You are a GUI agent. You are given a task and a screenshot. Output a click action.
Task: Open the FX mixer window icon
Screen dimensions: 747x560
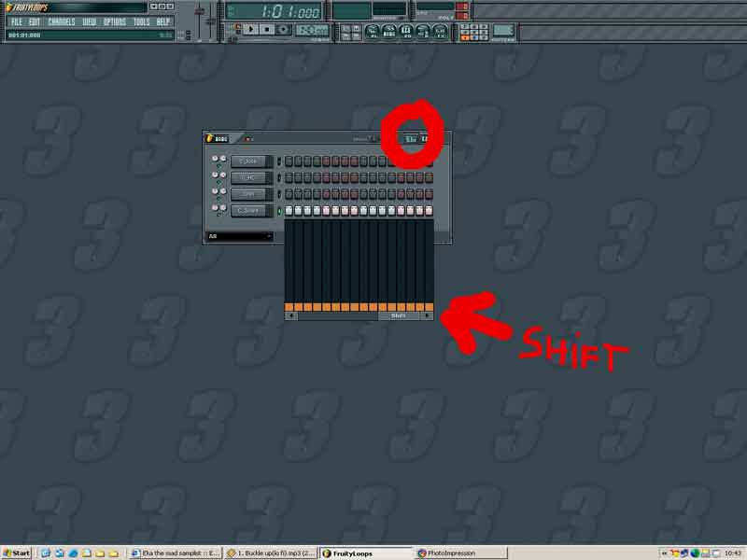pos(440,32)
